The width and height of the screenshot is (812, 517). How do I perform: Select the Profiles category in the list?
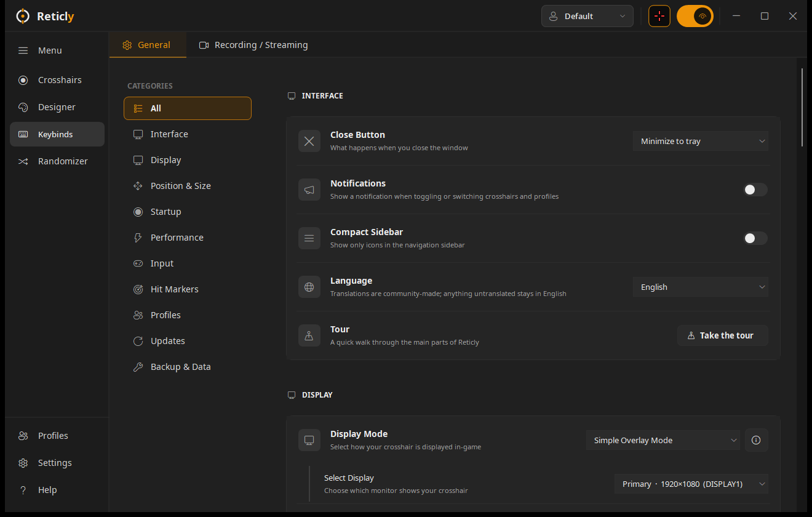(x=188, y=315)
